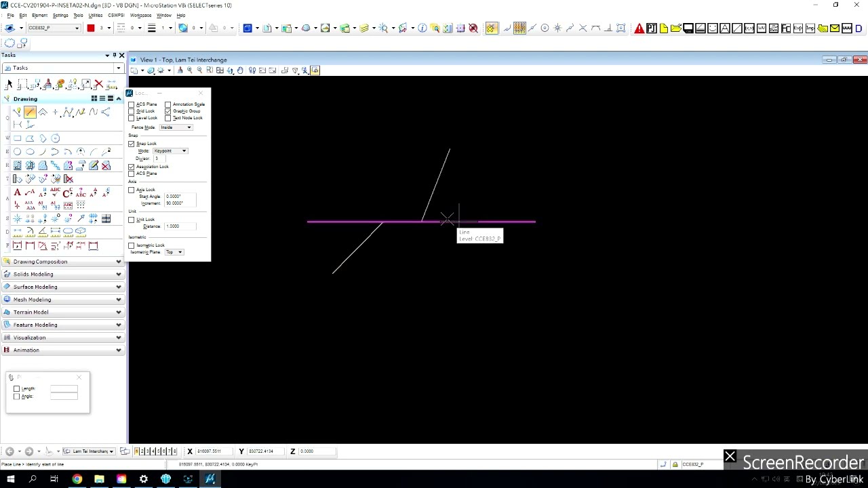Image resolution: width=868 pixels, height=488 pixels.
Task: Click the red active color swatch
Action: pyautogui.click(x=91, y=28)
